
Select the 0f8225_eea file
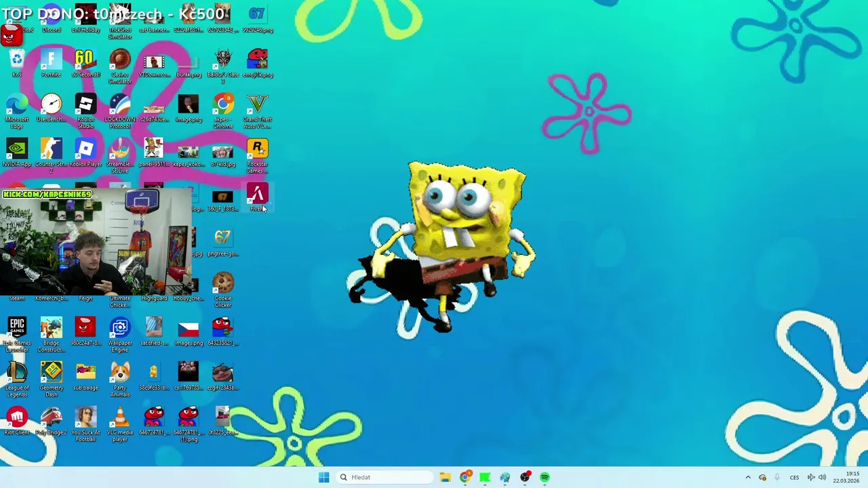click(x=223, y=422)
